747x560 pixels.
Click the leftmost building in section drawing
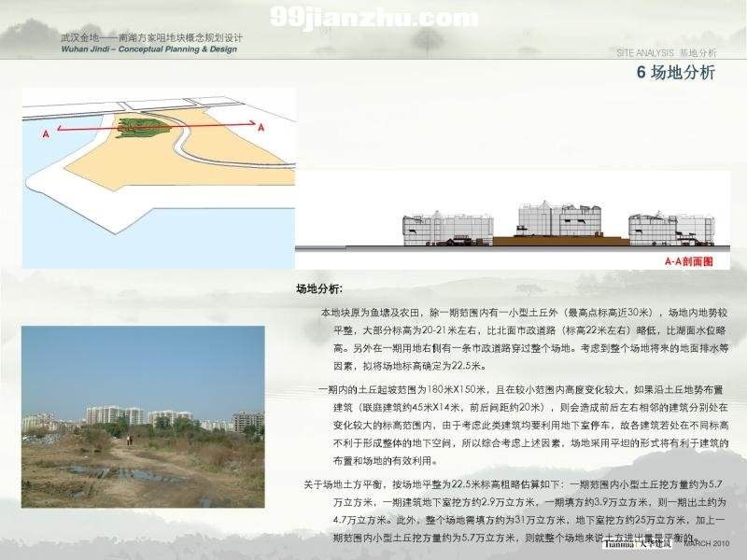(x=448, y=229)
